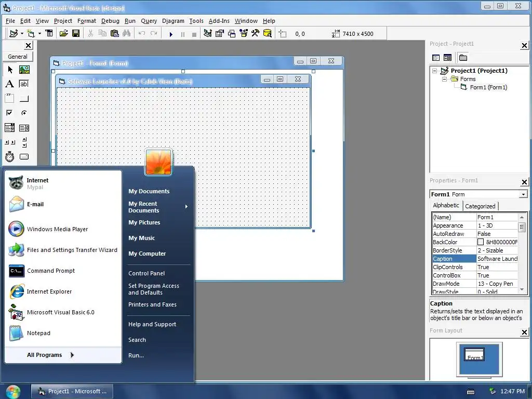The image size is (532, 399).
Task: Open the Add Form dropdown arrow in toolbar
Action: (x=39, y=34)
